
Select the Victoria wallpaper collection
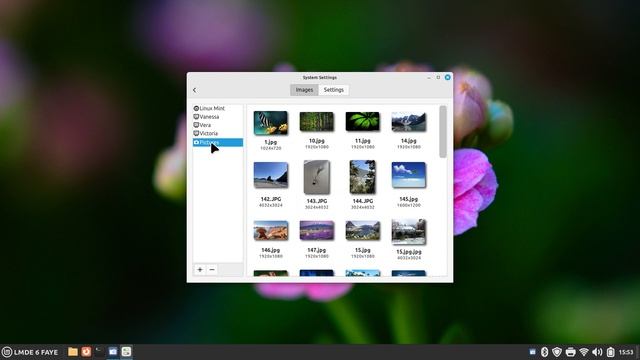click(218, 133)
